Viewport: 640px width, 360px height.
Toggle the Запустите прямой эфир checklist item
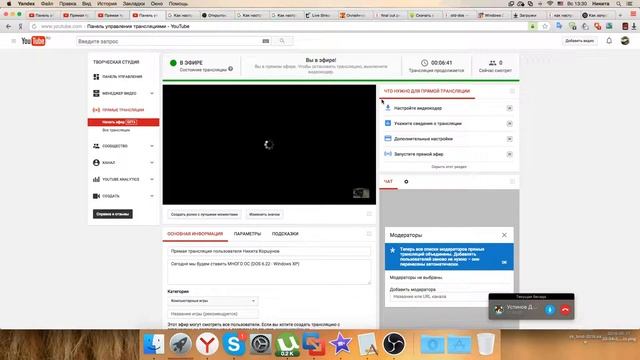click(509, 154)
